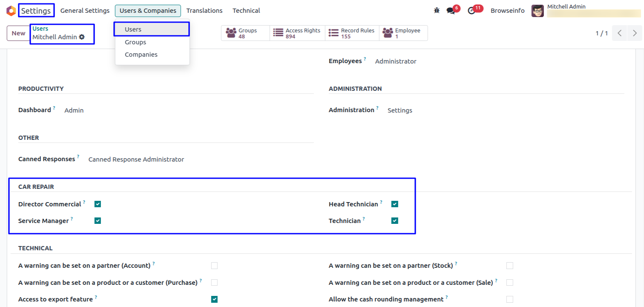Open the Odoo home apps menu icon
644x307 pixels.
point(11,11)
